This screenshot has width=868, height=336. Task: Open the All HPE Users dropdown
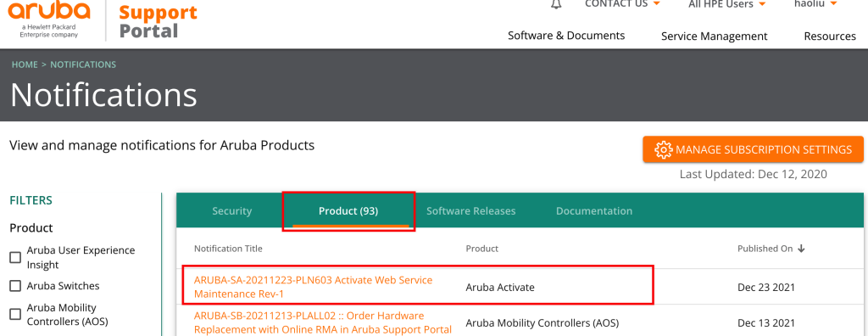tap(726, 4)
